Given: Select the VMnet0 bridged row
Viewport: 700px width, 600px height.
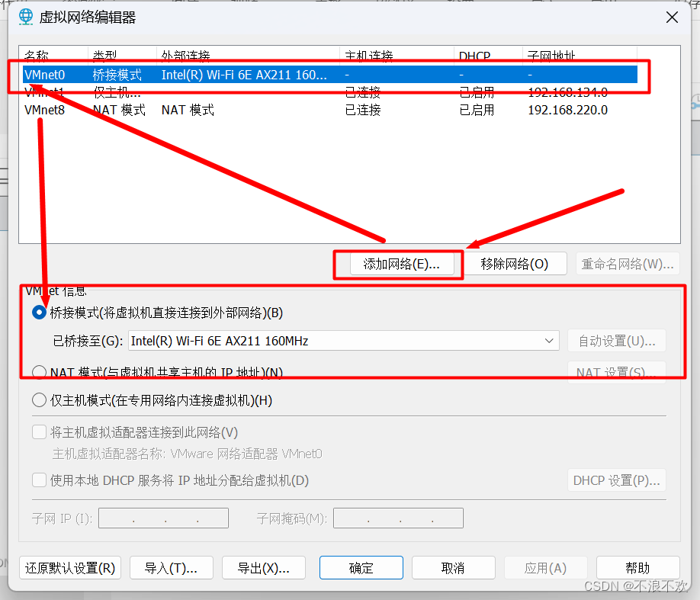Looking at the screenshot, I should tap(330, 75).
